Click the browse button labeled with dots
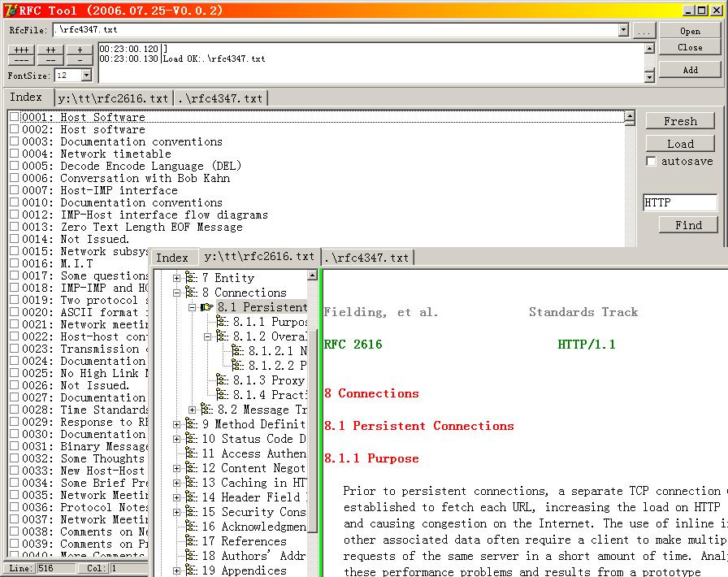The height and width of the screenshot is (577, 728). [x=643, y=31]
